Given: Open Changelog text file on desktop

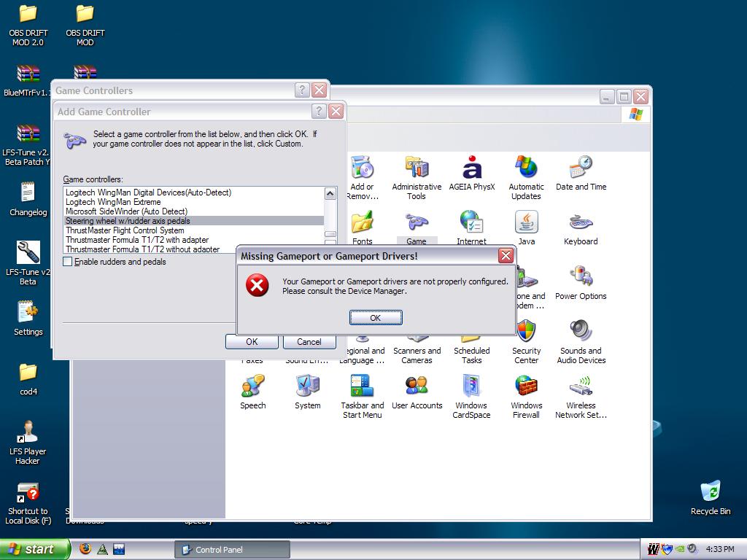Looking at the screenshot, I should tap(28, 199).
